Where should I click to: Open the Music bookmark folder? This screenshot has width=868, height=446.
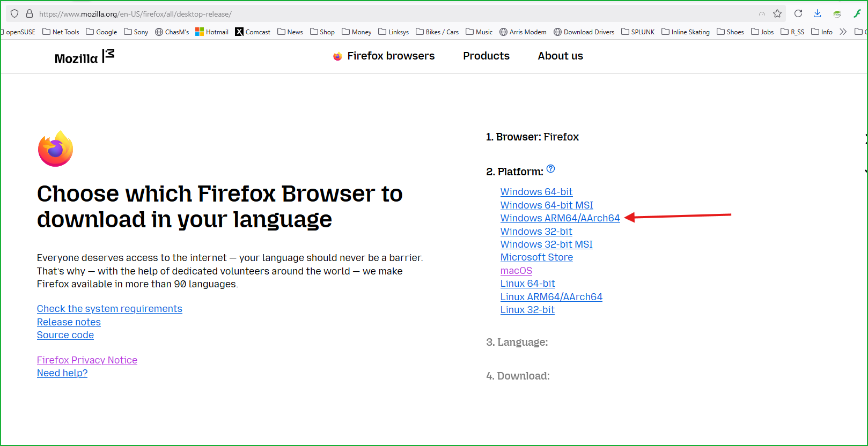(x=479, y=32)
